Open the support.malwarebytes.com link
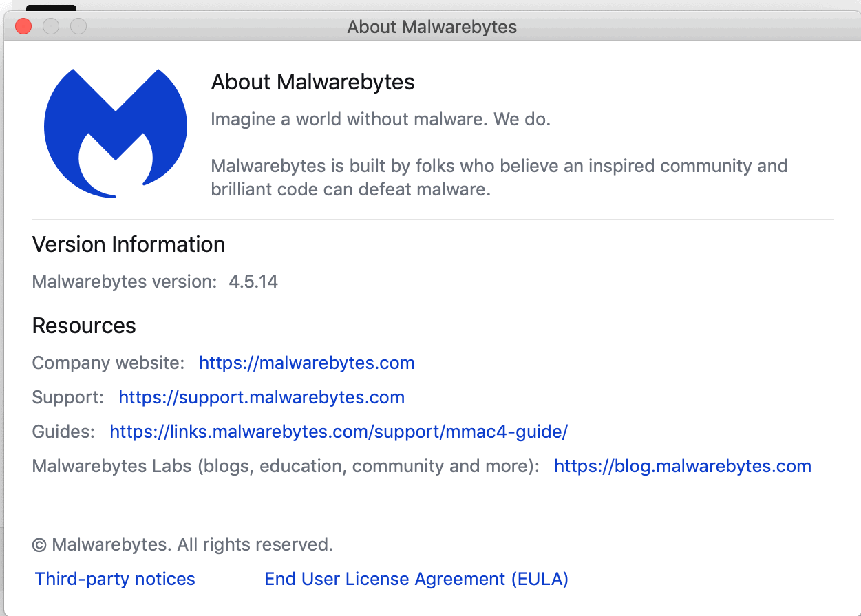This screenshot has height=616, width=861. pos(262,397)
